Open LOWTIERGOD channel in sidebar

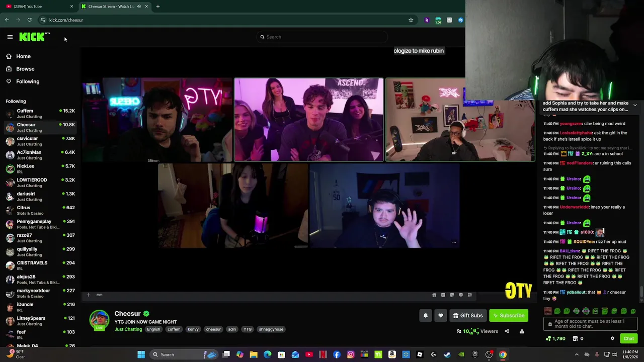[40, 183]
